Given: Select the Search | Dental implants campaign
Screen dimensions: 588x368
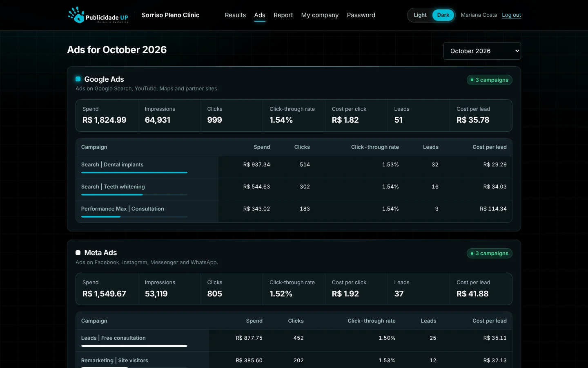Looking at the screenshot, I should coord(112,164).
